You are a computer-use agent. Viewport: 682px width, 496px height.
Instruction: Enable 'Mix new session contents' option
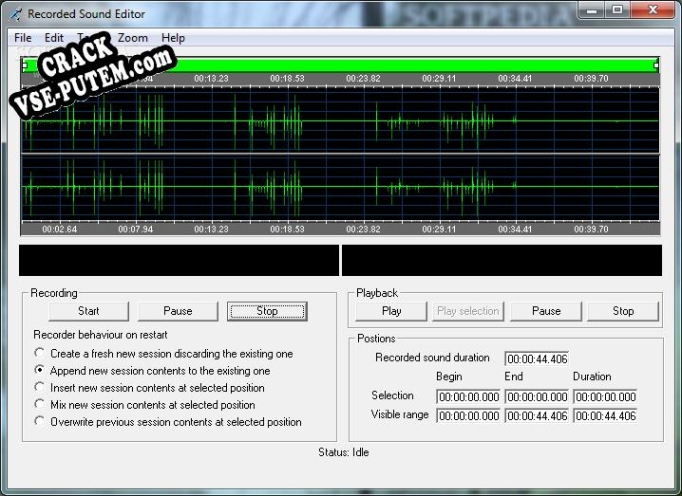tap(40, 405)
